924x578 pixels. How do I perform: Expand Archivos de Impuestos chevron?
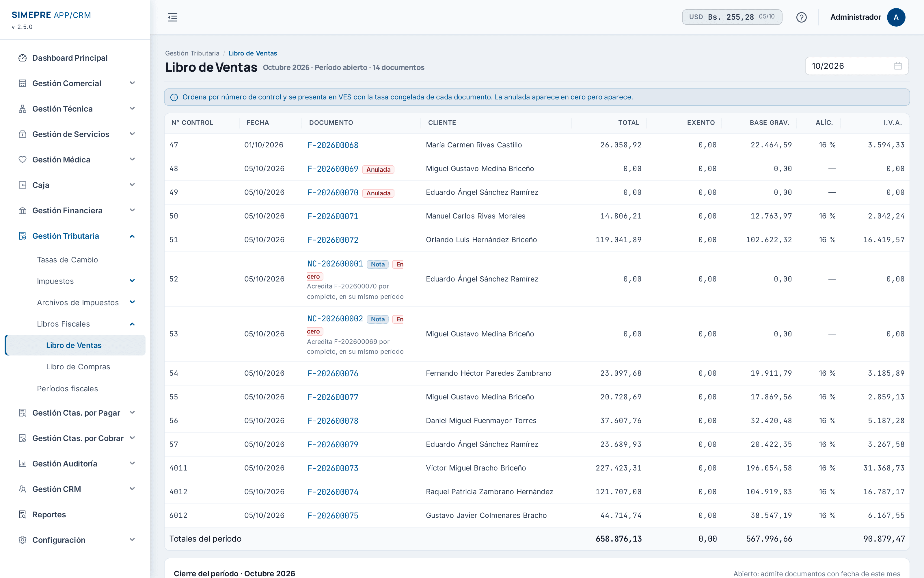[x=132, y=302]
